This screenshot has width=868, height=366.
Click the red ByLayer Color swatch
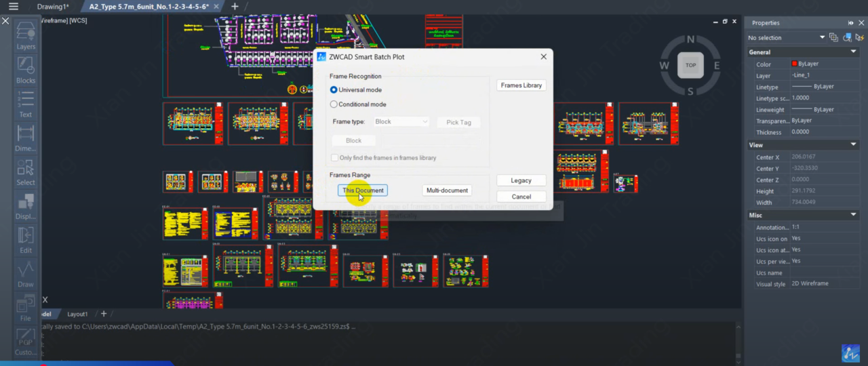pyautogui.click(x=794, y=64)
